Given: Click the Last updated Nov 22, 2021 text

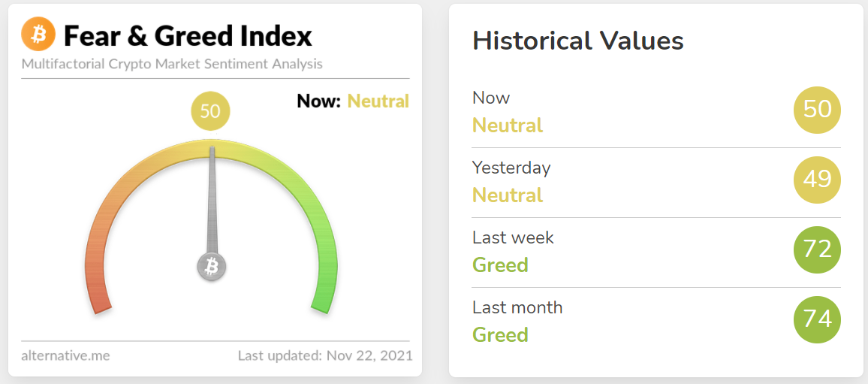Looking at the screenshot, I should pos(325,355).
